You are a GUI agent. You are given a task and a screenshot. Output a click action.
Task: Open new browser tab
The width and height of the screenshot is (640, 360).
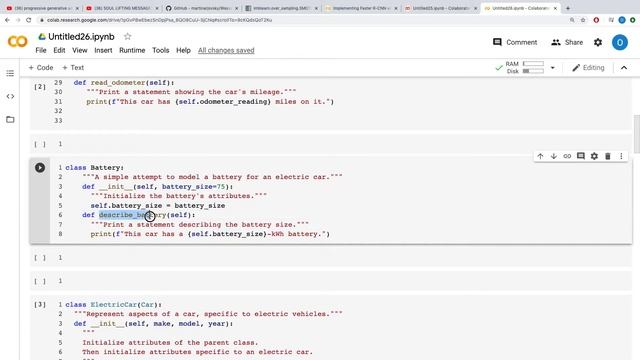[x=567, y=8]
